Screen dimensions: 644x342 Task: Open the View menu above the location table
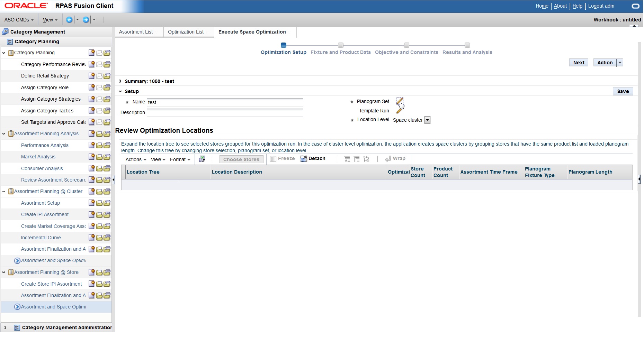(x=157, y=159)
